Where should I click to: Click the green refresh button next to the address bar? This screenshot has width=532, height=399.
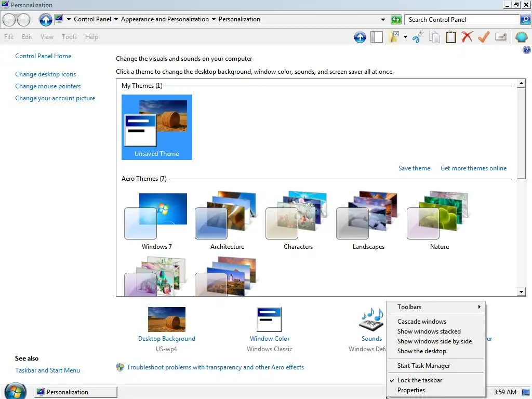(x=395, y=20)
